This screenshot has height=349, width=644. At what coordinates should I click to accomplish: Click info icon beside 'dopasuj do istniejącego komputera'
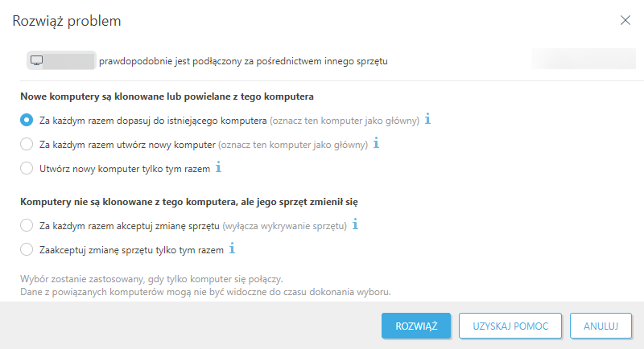tap(427, 120)
